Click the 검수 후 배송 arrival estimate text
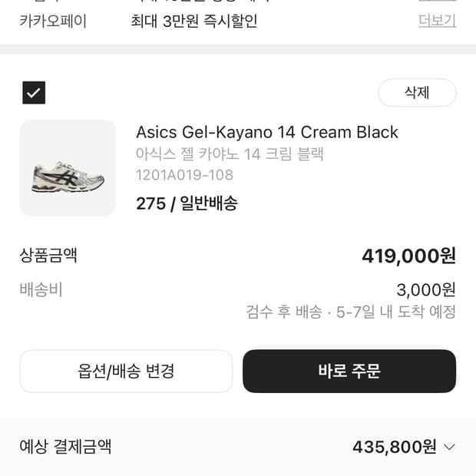This screenshot has width=476, height=476. (x=351, y=312)
